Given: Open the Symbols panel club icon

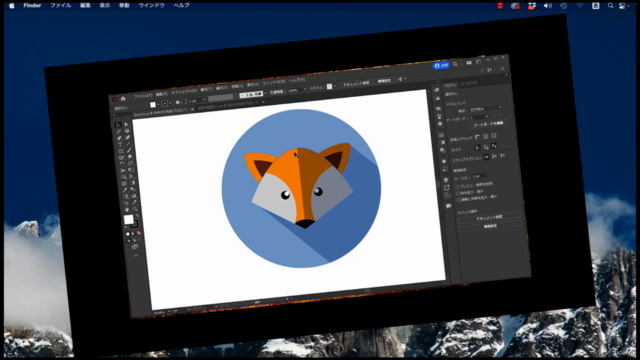Looking at the screenshot, I should click(x=440, y=123).
